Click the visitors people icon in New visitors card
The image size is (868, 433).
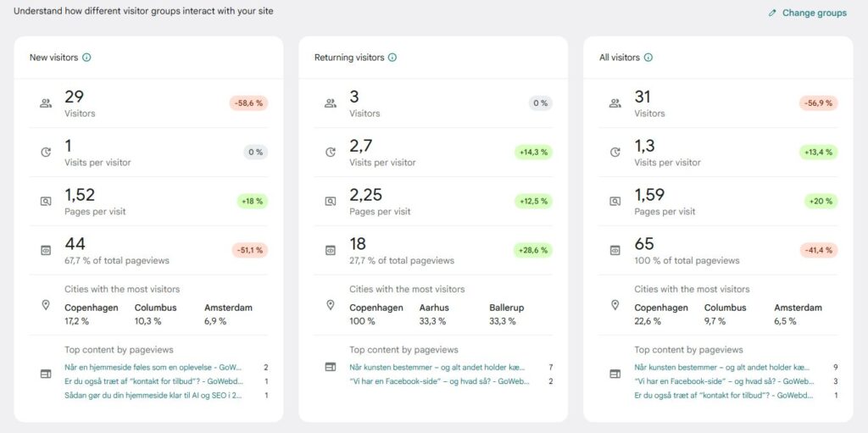tap(46, 103)
